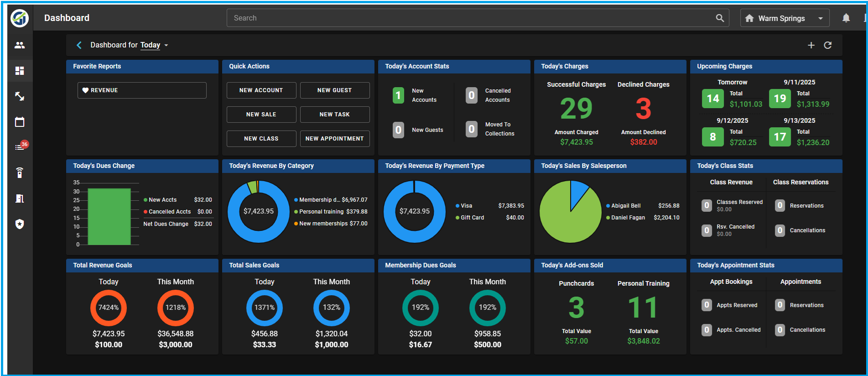Open the REVENUE favorite report
The height and width of the screenshot is (376, 868).
(x=142, y=90)
